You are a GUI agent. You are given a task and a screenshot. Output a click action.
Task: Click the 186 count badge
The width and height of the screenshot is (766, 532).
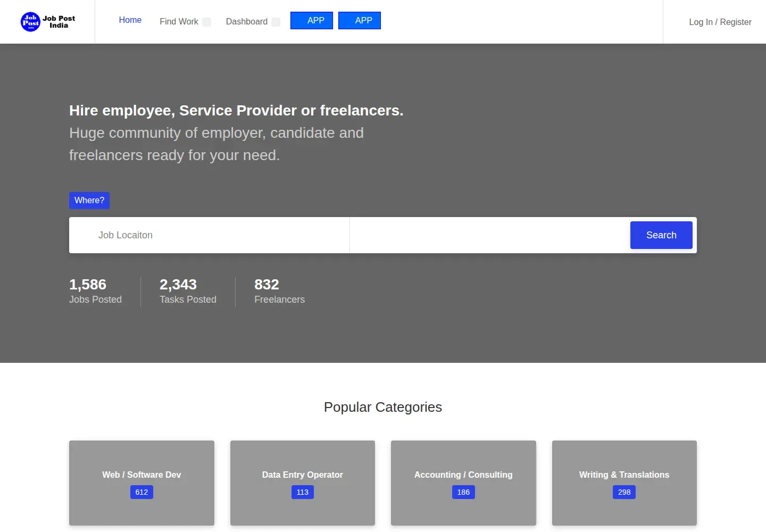pyautogui.click(x=463, y=492)
